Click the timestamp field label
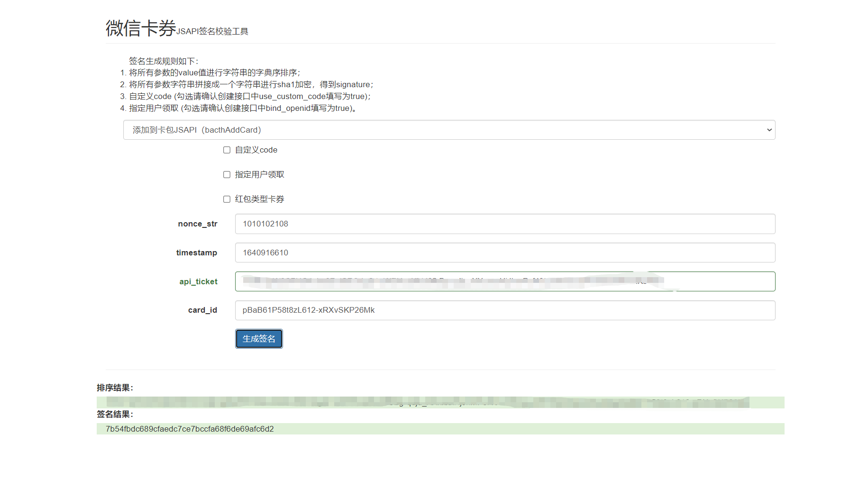Image resolution: width=868 pixels, height=488 pixels. point(197,253)
